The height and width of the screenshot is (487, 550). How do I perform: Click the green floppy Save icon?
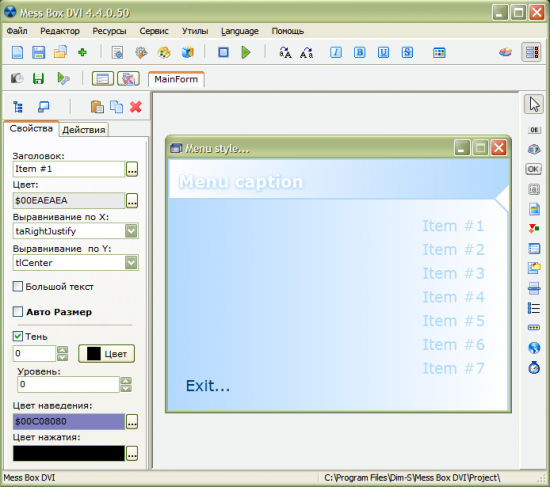[x=38, y=78]
